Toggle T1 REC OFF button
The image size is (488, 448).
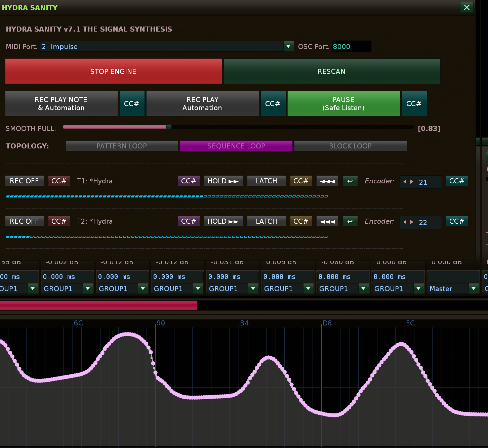click(x=24, y=181)
